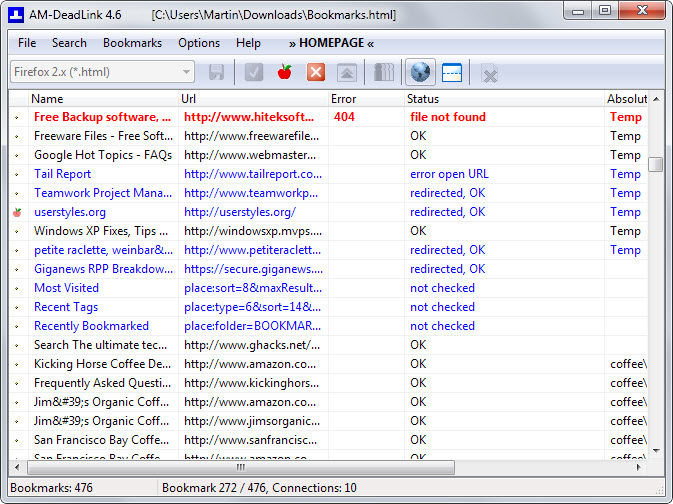Click the red X delete icon
The height and width of the screenshot is (504, 673).
(316, 72)
